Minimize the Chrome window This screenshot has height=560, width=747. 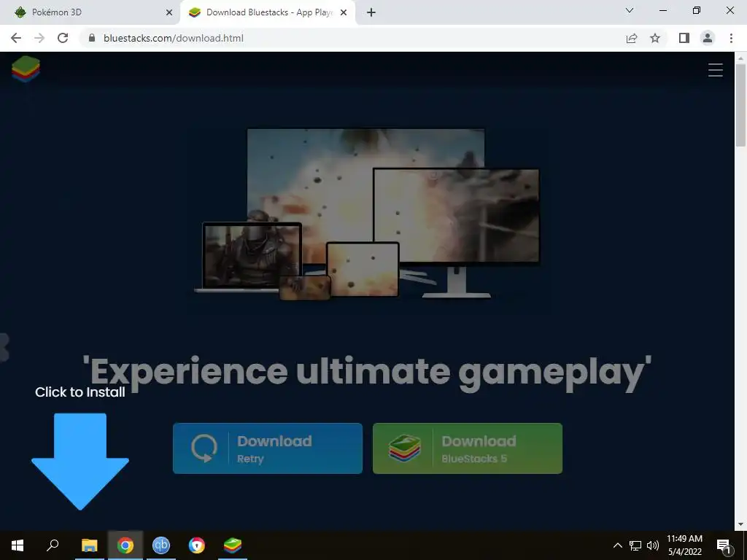662,10
